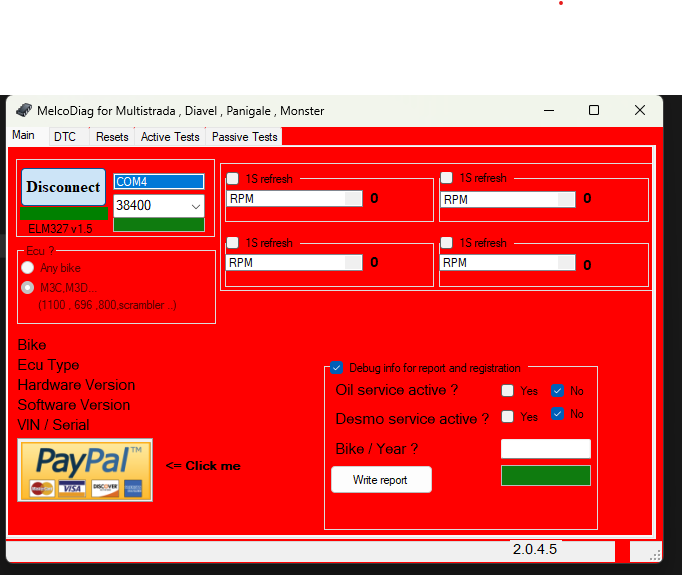682x575 pixels.
Task: Select the COM4 port field
Action: coord(159,182)
